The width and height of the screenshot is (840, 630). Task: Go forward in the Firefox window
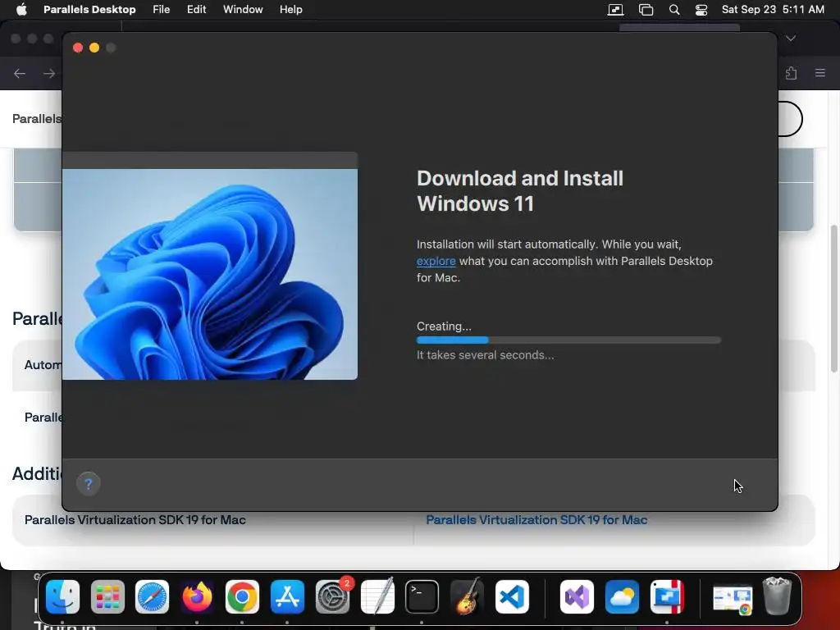click(x=48, y=73)
